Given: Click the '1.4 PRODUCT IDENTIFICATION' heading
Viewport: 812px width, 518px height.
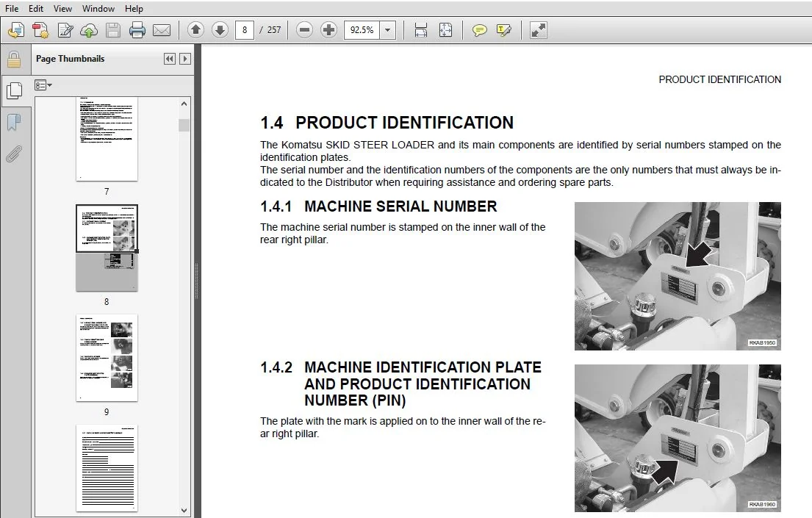Looking at the screenshot, I should (x=387, y=123).
